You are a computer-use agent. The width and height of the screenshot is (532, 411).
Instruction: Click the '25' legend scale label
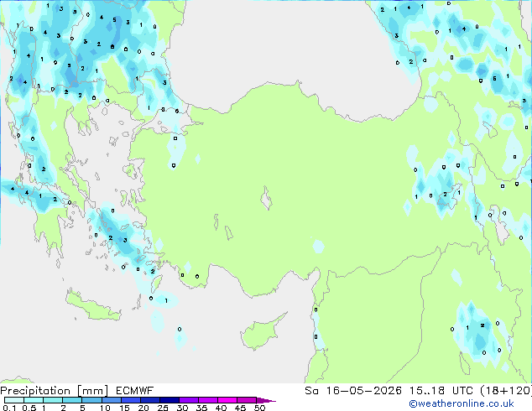[163, 408]
